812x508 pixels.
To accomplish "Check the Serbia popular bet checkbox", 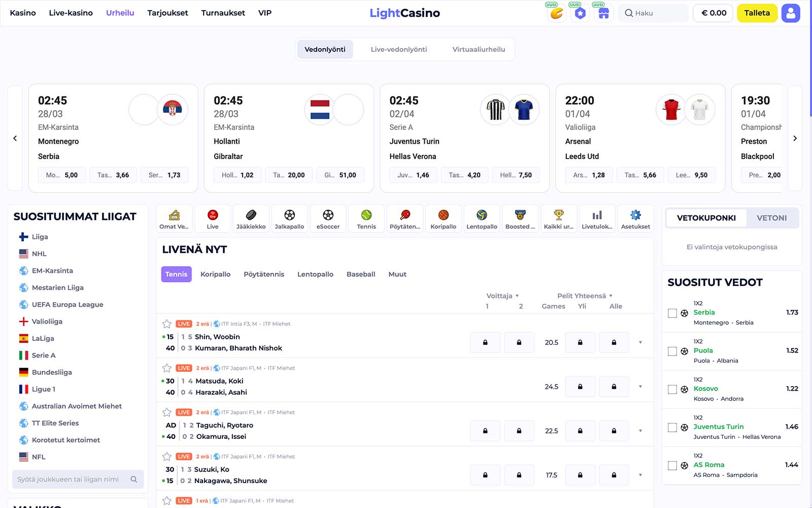I will [672, 313].
